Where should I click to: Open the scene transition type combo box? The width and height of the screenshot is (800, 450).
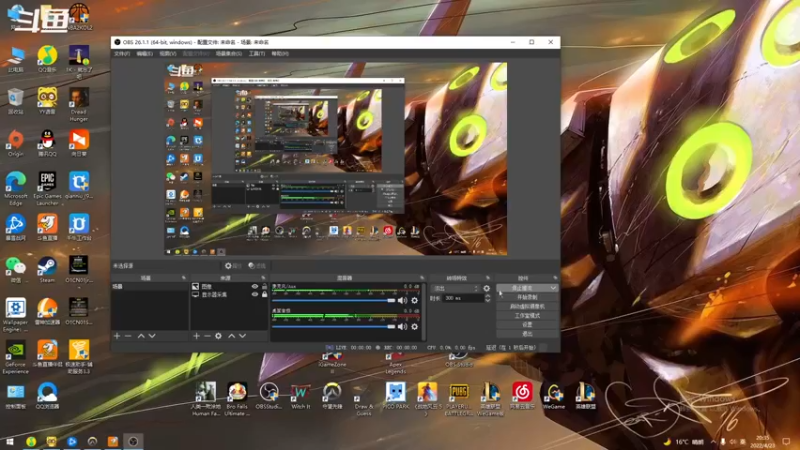coord(456,288)
